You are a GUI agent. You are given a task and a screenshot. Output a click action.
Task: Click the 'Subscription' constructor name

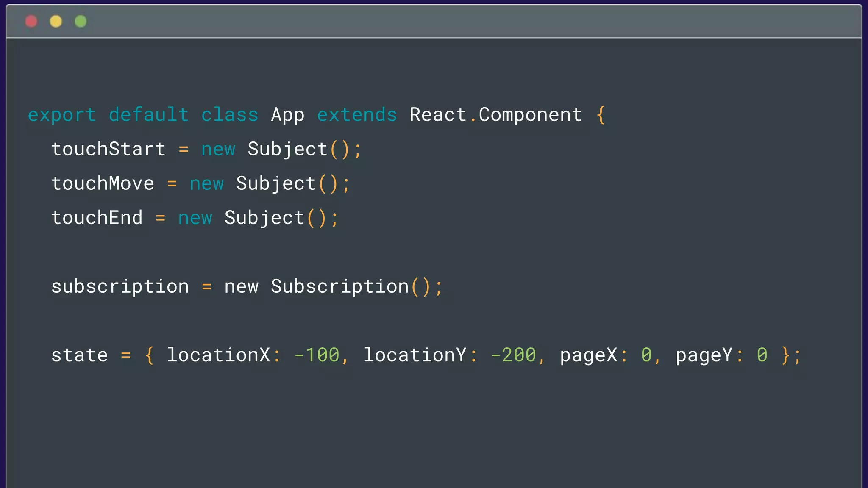pos(340,287)
